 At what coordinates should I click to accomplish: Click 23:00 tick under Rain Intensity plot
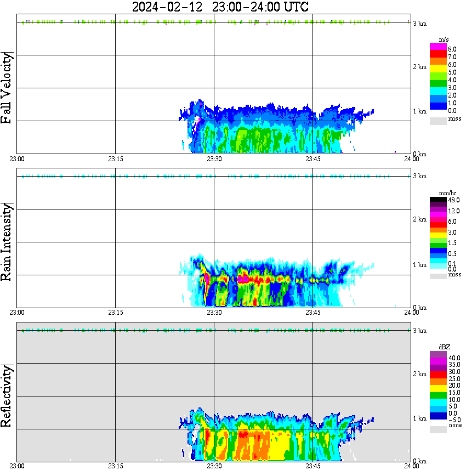(x=17, y=313)
